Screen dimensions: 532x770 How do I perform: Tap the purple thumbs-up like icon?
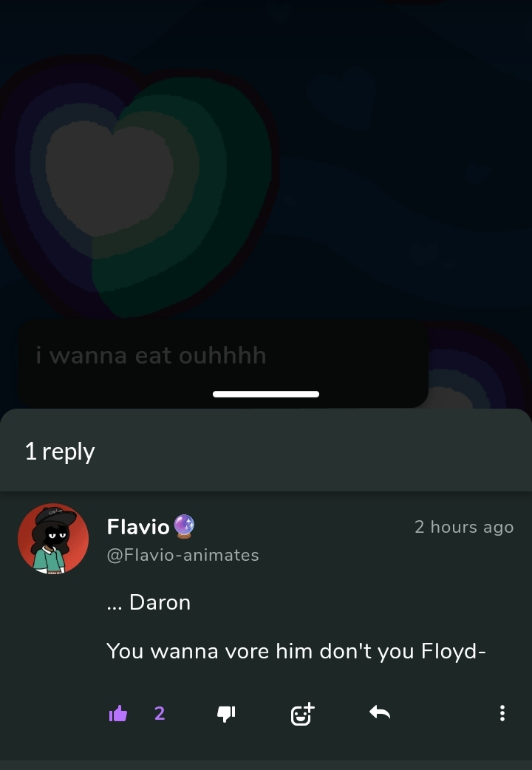coord(118,713)
